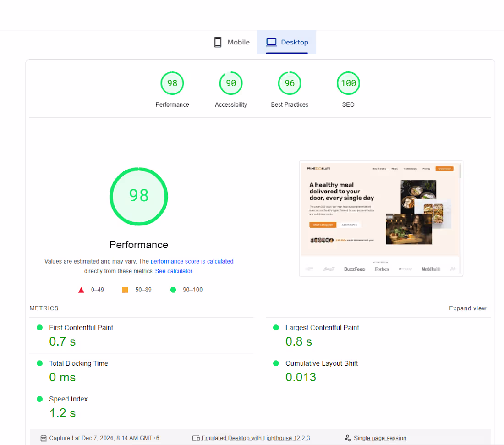504x445 pixels.
Task: Click the Expand view toggle
Action: coord(467,308)
